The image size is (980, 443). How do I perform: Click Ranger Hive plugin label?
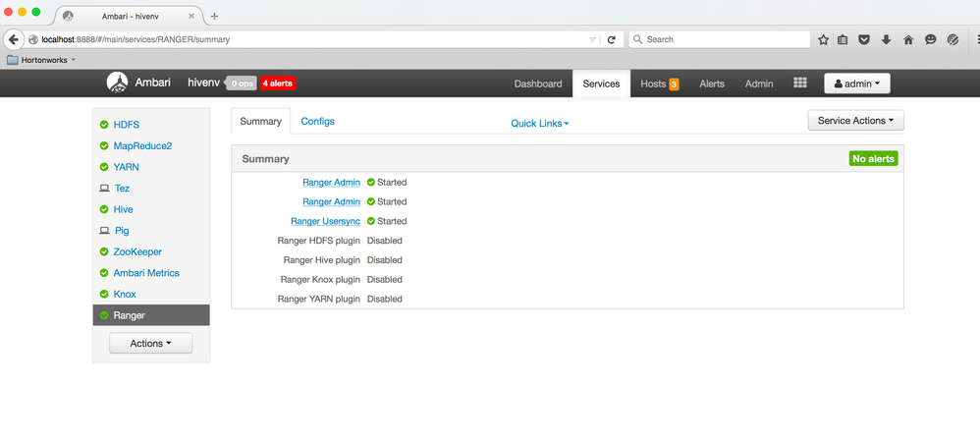(x=322, y=260)
